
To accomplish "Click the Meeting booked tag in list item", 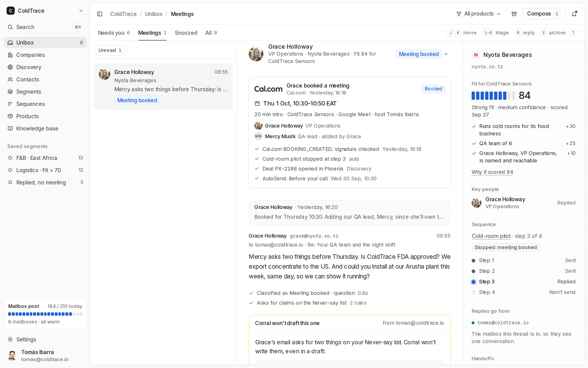I will (x=137, y=100).
